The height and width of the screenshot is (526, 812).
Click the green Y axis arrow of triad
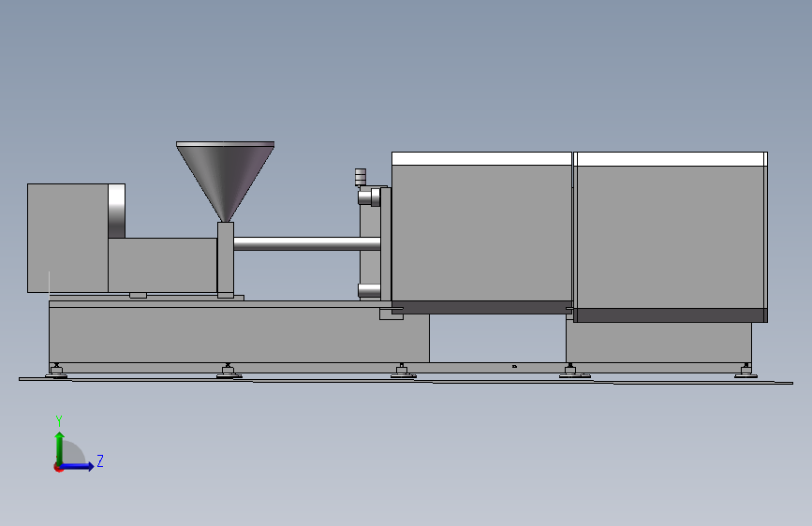60,447
